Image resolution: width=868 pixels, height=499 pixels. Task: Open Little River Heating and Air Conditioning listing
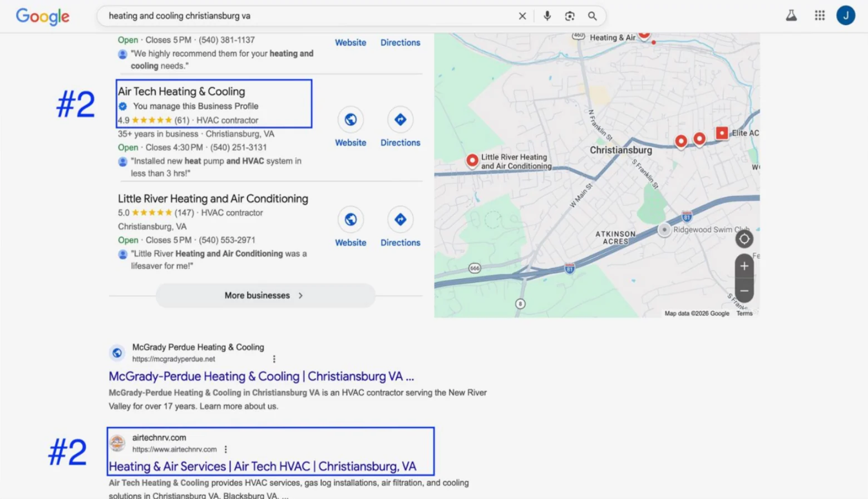(213, 199)
